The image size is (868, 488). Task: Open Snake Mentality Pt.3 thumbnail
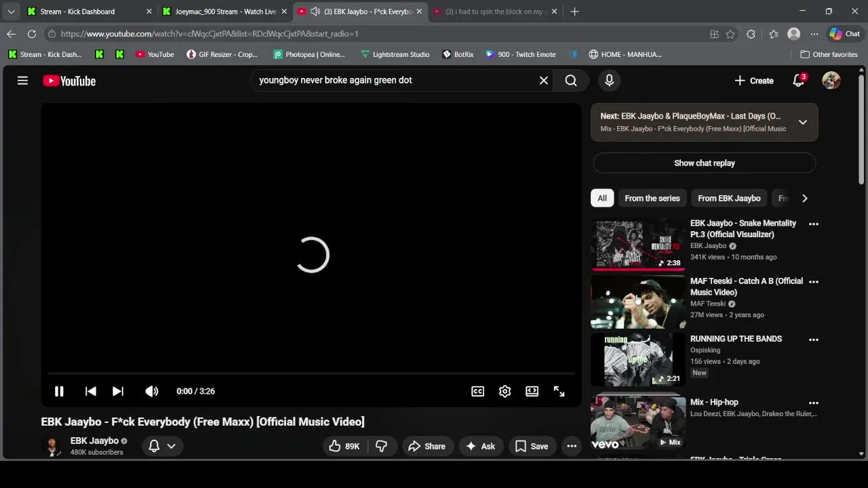click(637, 244)
